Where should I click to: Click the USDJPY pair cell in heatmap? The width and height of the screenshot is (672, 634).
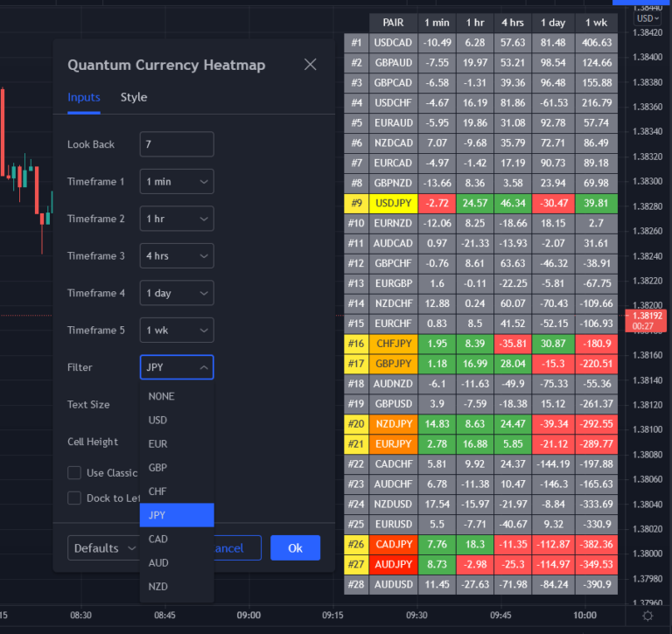pyautogui.click(x=394, y=203)
